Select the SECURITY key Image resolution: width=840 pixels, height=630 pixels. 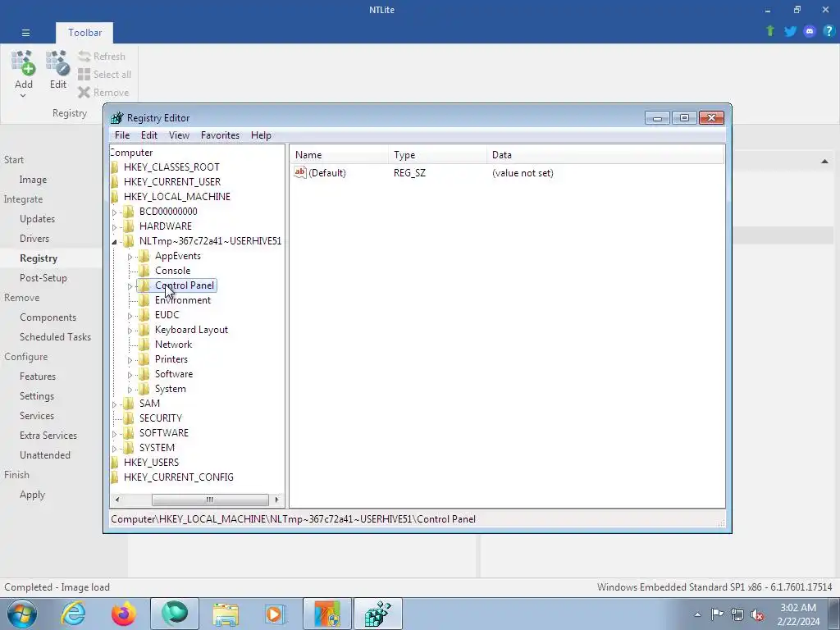point(161,418)
